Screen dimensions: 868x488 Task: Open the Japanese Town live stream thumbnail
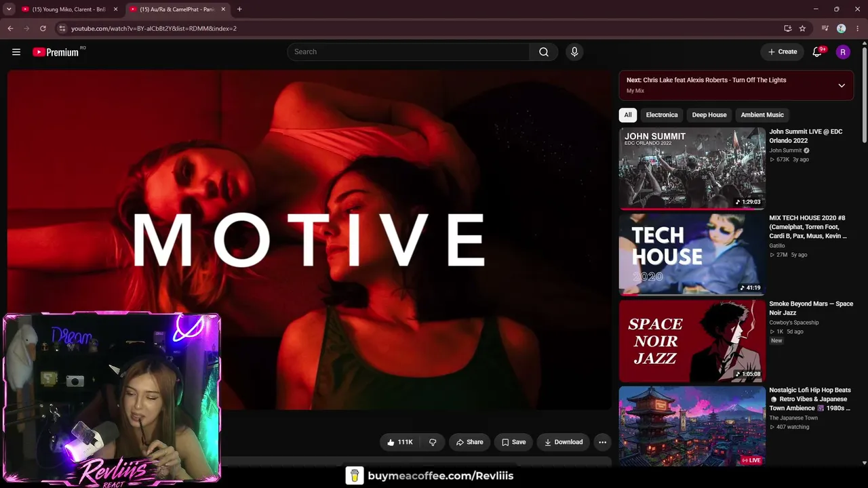tap(692, 427)
